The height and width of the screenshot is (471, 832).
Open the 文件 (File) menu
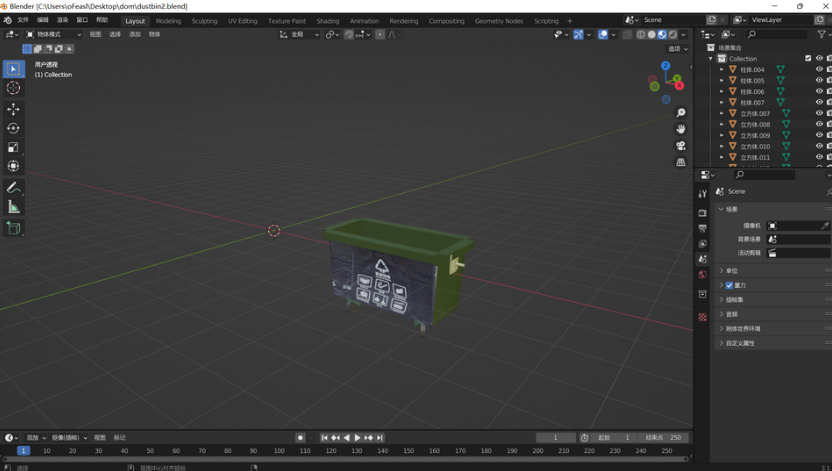(x=23, y=20)
